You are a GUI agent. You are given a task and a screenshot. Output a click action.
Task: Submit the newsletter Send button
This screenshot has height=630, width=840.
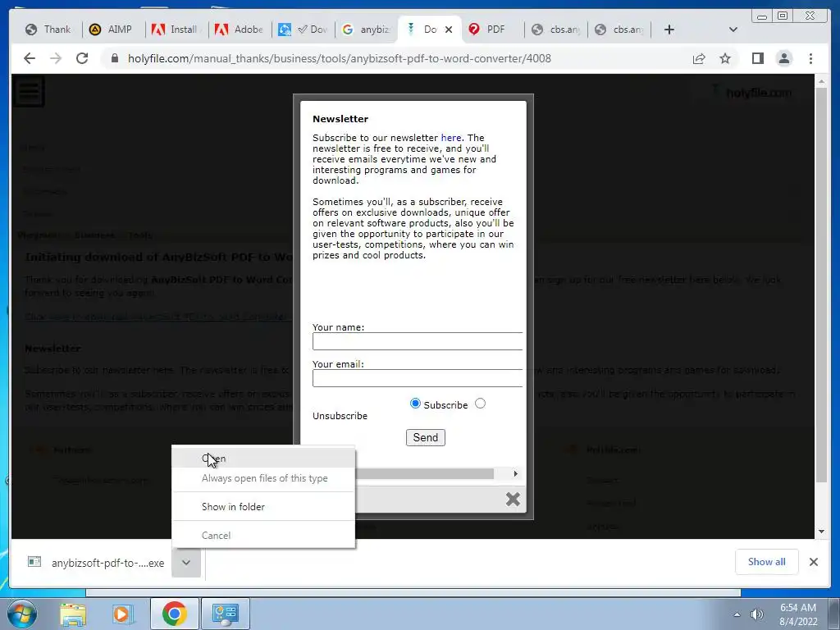click(x=426, y=438)
